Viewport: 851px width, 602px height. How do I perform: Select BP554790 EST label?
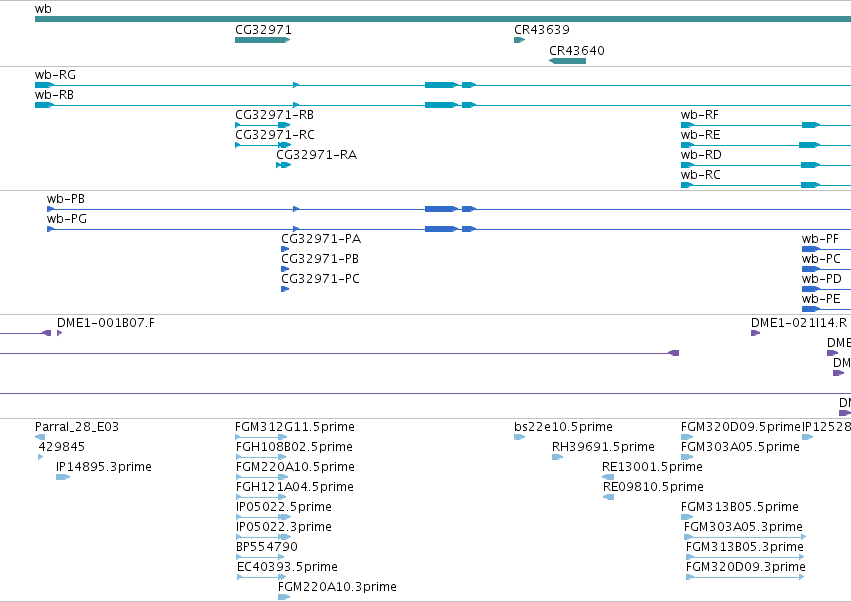[x=266, y=547]
